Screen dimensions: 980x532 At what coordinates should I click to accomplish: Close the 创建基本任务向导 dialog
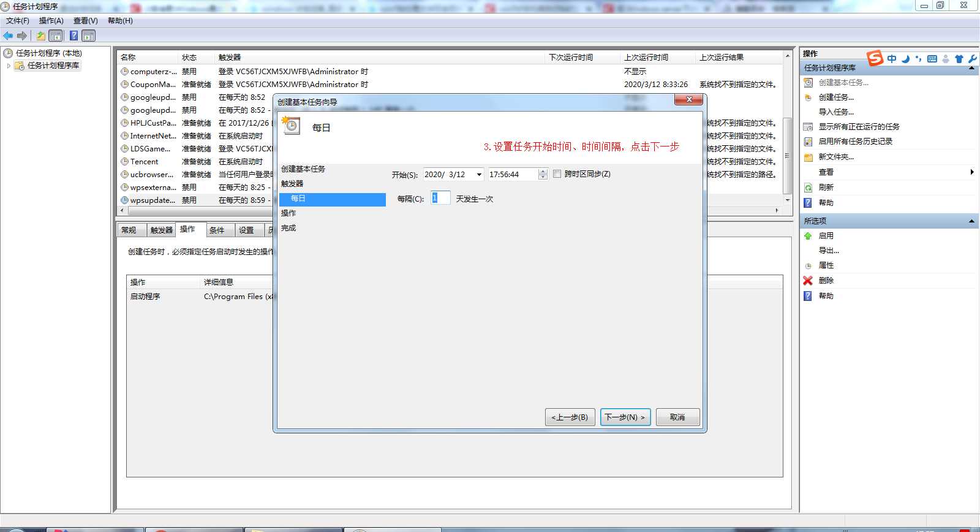(x=689, y=99)
